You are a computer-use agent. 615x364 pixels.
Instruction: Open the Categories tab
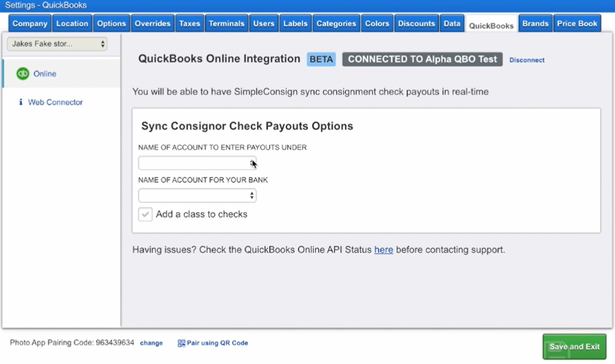pyautogui.click(x=336, y=23)
